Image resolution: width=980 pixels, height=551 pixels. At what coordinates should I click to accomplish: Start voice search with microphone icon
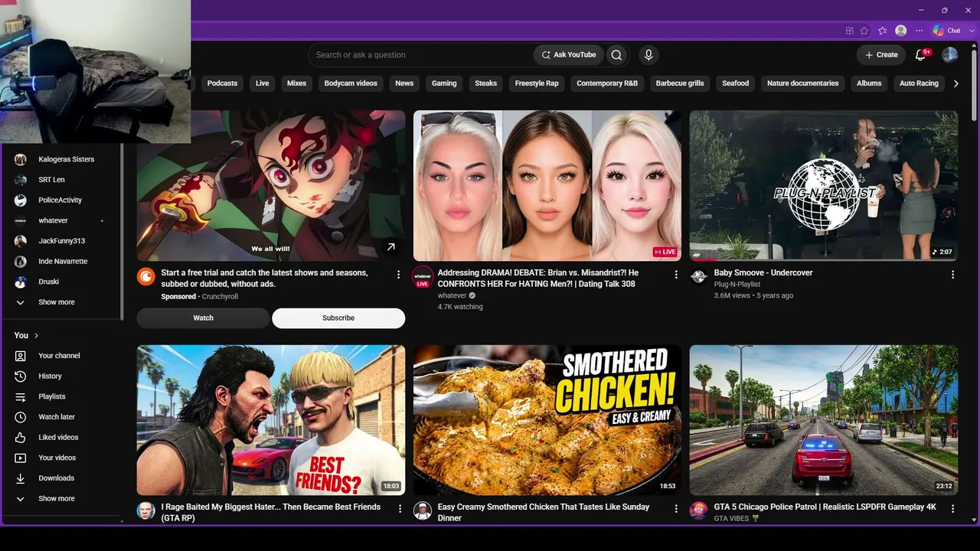(648, 55)
